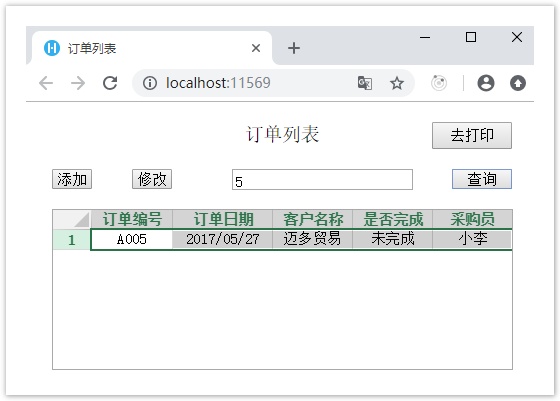Bookmark this page with star icon
The height and width of the screenshot is (401, 560).
click(x=396, y=84)
